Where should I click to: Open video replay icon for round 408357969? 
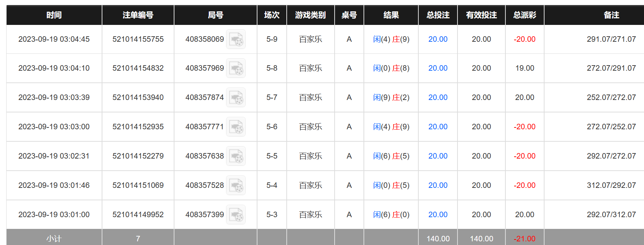[x=236, y=68]
